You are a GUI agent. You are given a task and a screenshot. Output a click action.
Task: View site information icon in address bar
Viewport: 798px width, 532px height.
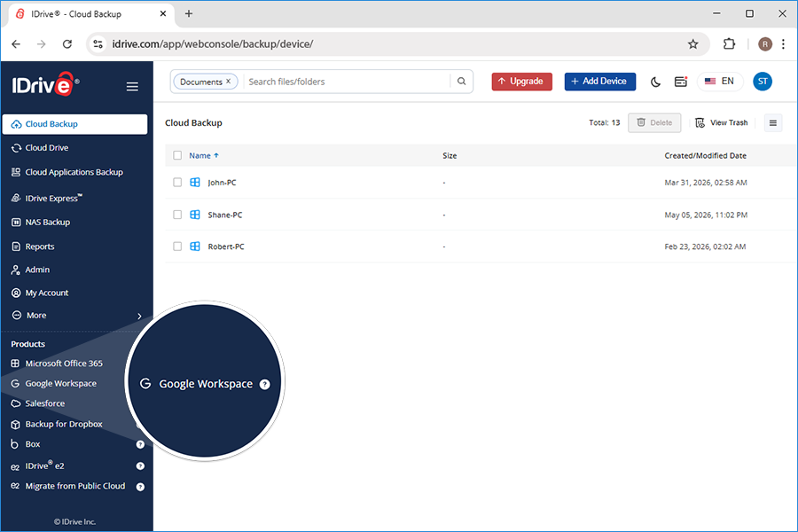coord(98,44)
